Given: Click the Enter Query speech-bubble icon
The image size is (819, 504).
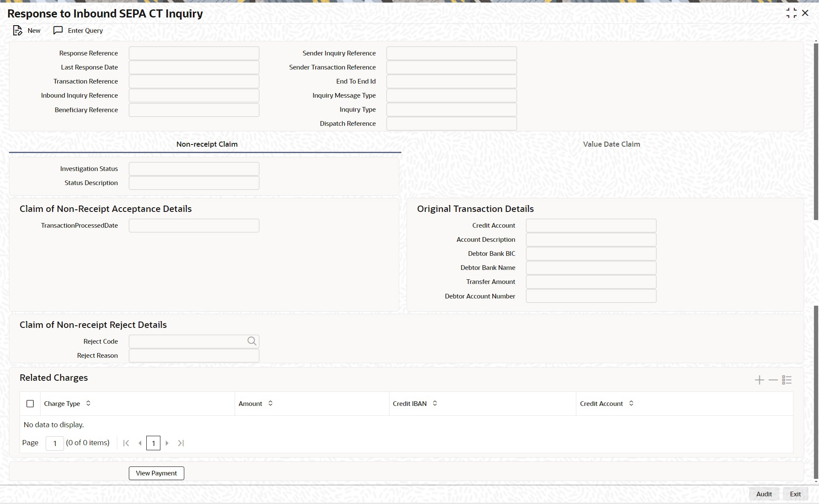Looking at the screenshot, I should 58,31.
